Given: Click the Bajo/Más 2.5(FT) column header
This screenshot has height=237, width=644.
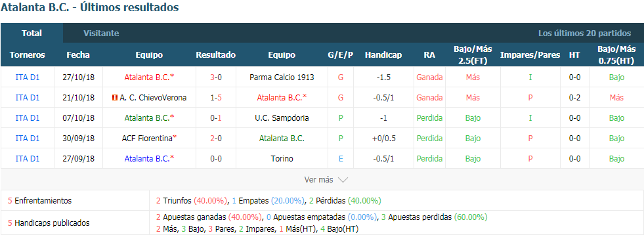Looking at the screenshot, I should [473, 55].
